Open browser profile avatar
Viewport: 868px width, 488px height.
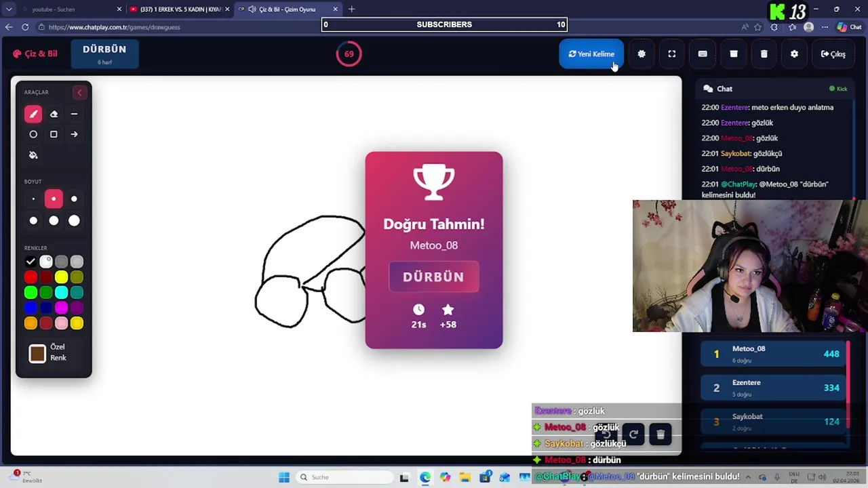pyautogui.click(x=808, y=27)
